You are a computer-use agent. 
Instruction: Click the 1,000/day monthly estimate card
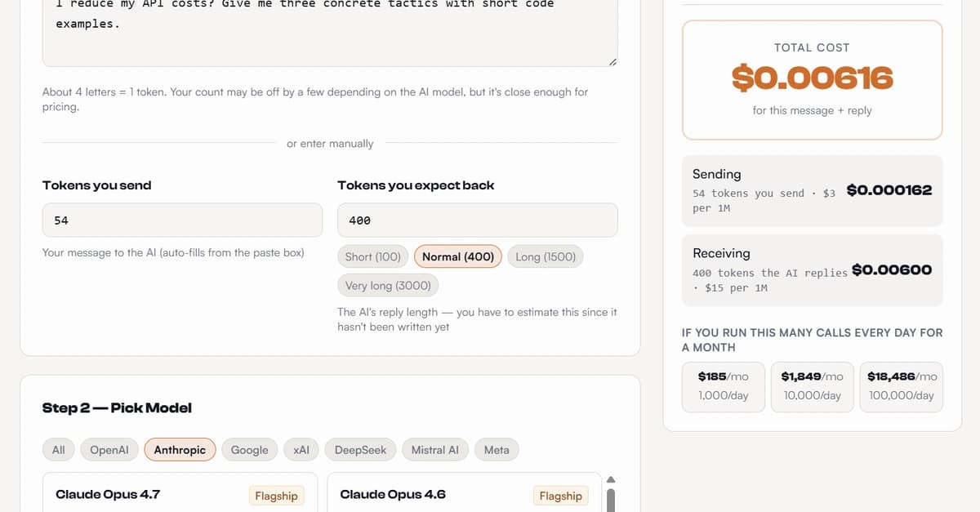tap(724, 386)
